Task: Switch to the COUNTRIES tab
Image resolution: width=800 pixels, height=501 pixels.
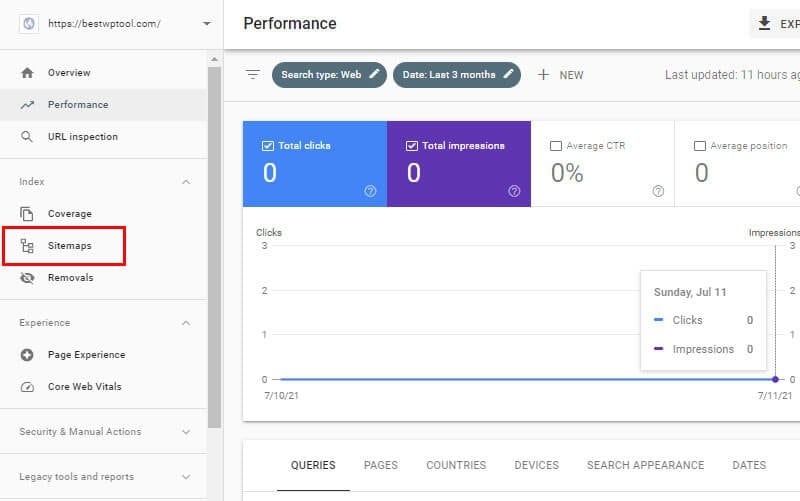Action: point(456,466)
